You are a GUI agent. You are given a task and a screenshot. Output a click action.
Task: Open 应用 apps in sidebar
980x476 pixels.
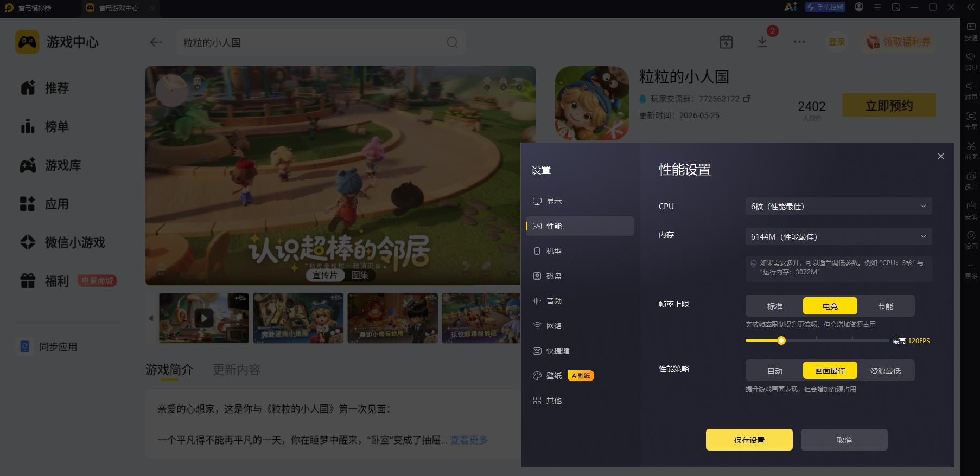pyautogui.click(x=45, y=204)
